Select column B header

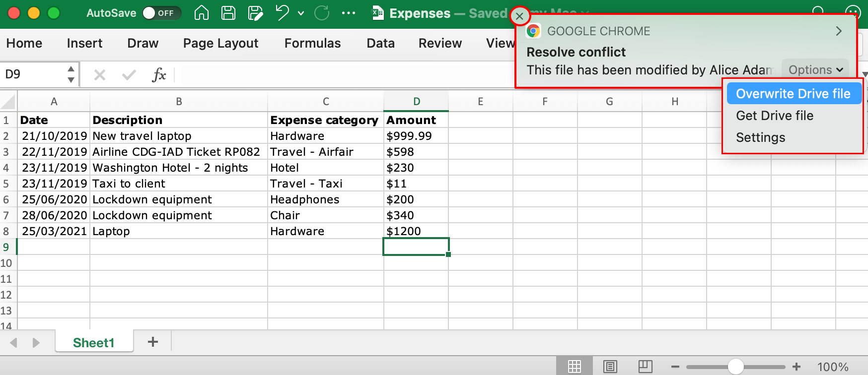(179, 102)
